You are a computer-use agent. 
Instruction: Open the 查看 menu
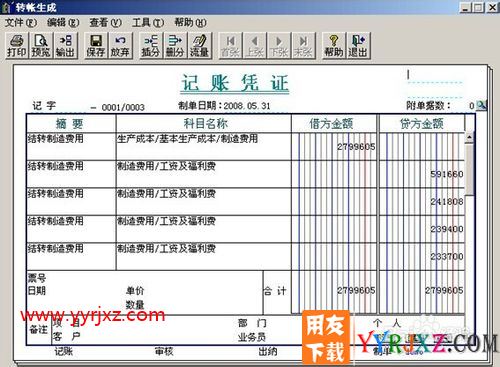(x=105, y=23)
